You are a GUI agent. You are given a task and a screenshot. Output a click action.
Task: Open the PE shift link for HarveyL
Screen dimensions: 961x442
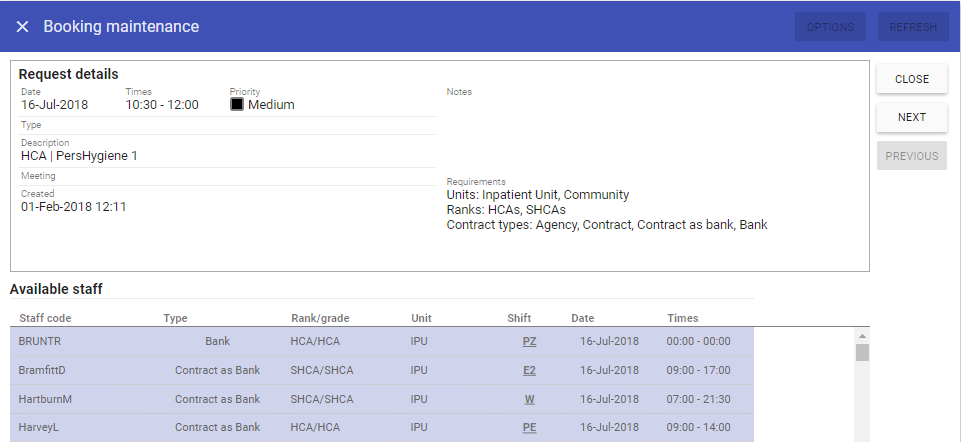tap(529, 428)
